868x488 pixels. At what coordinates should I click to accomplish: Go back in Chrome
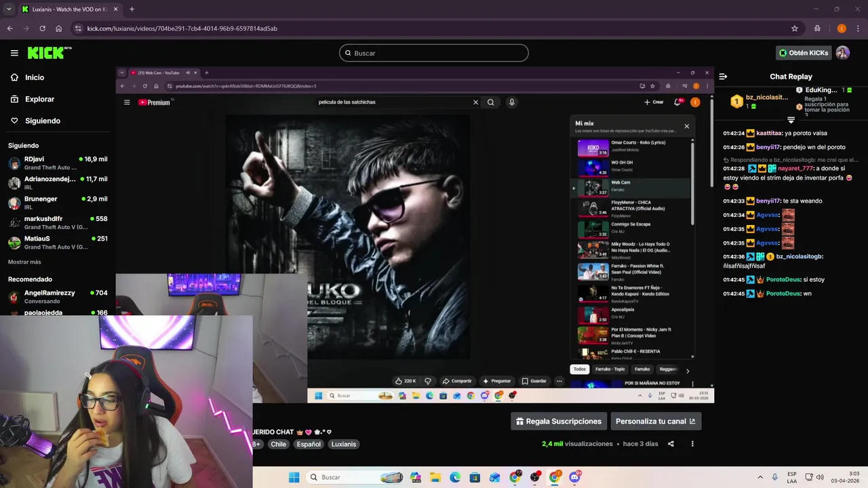pyautogui.click(x=9, y=28)
